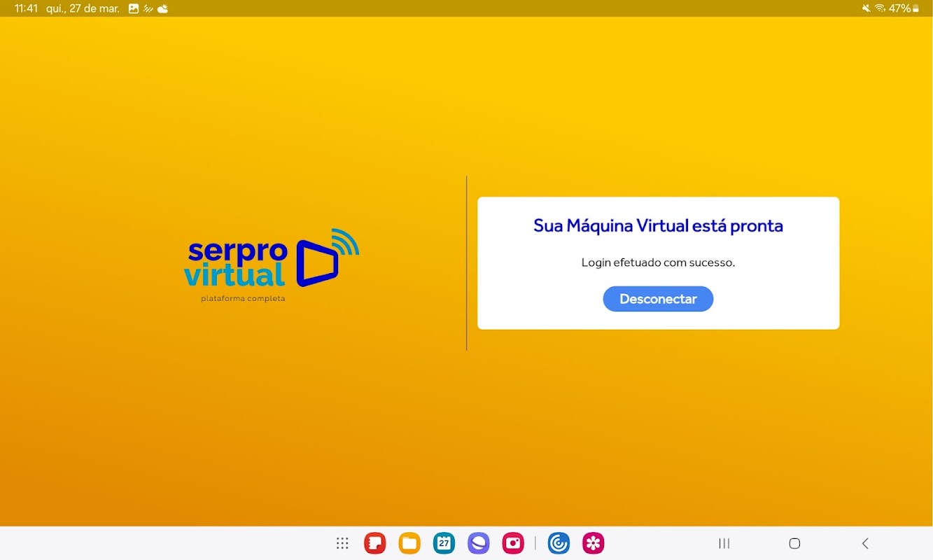This screenshot has height=560, width=933.
Task: Tap the 47% battery indicator
Action: point(904,8)
